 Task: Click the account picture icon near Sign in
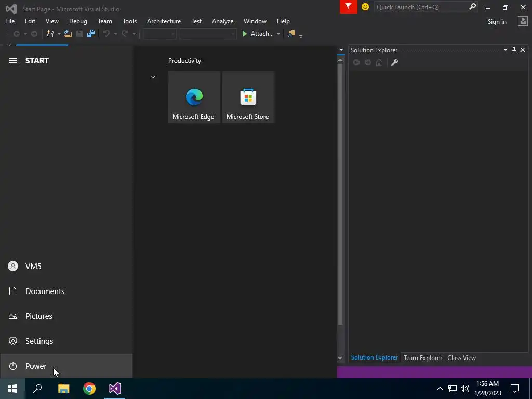523,21
